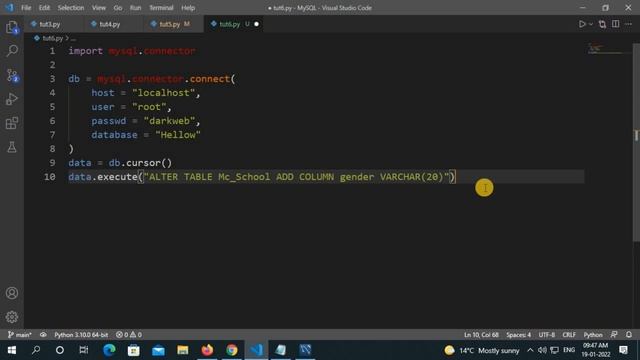The image size is (640, 360).
Task: Click on the "localhost" string in code
Action: pos(164,93)
